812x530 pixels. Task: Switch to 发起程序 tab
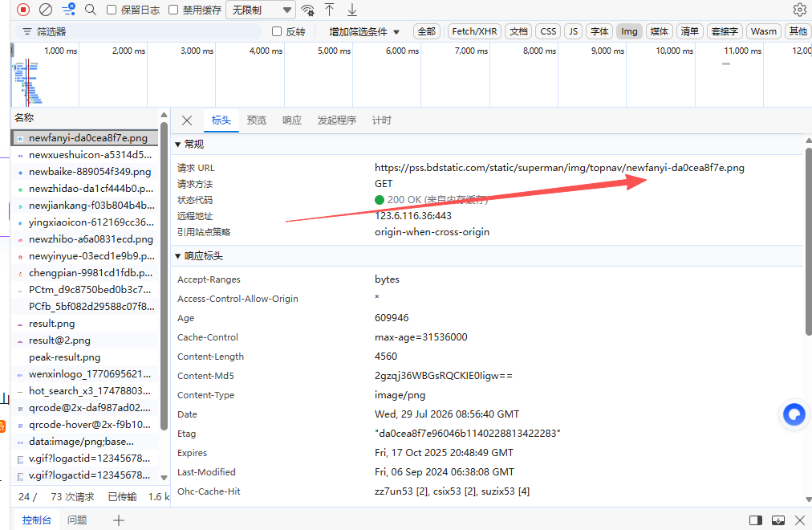[x=337, y=120]
